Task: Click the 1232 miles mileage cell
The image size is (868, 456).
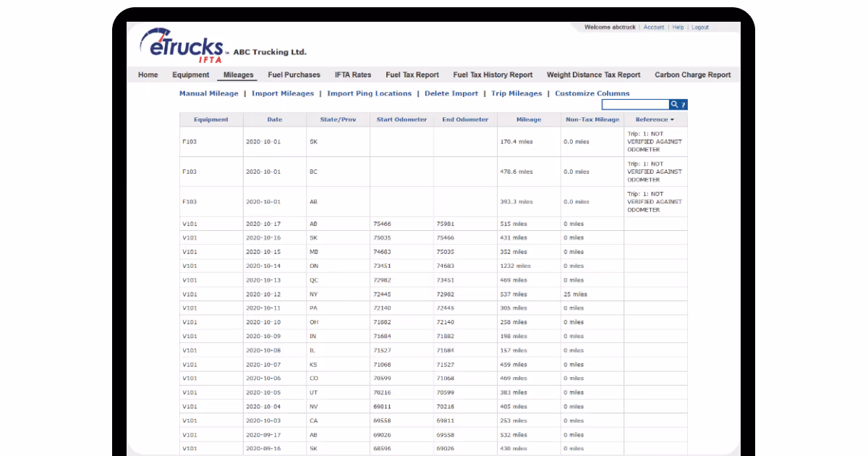Action: [529, 266]
